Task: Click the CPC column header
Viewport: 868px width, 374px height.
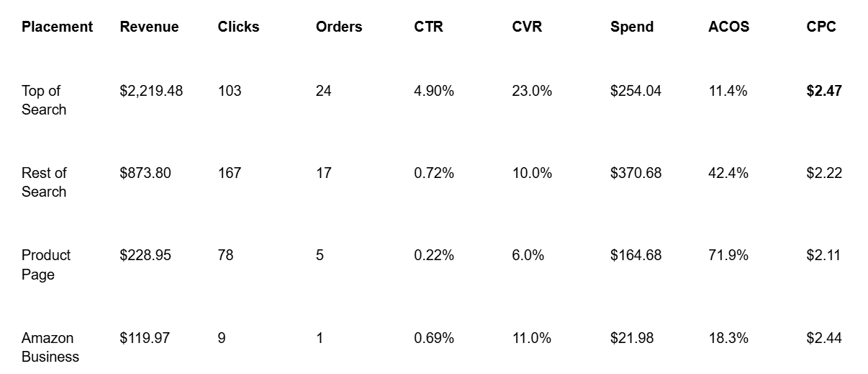Action: click(821, 27)
